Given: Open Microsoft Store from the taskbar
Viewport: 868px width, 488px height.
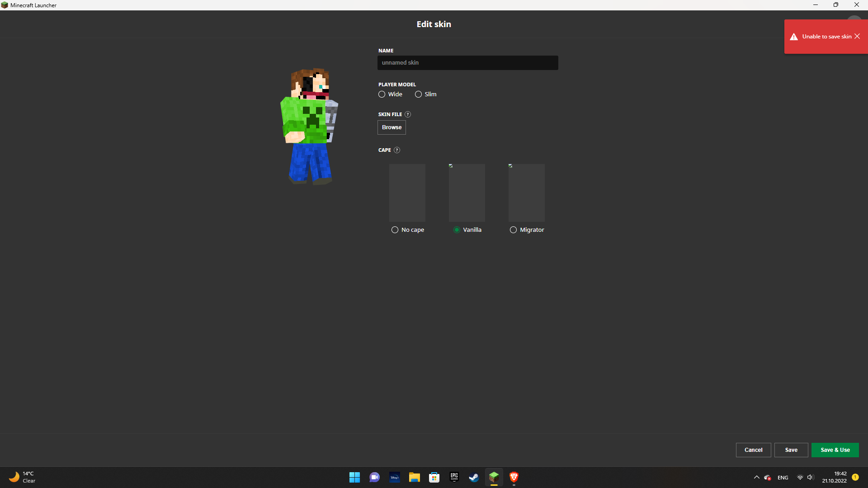Looking at the screenshot, I should (x=434, y=477).
